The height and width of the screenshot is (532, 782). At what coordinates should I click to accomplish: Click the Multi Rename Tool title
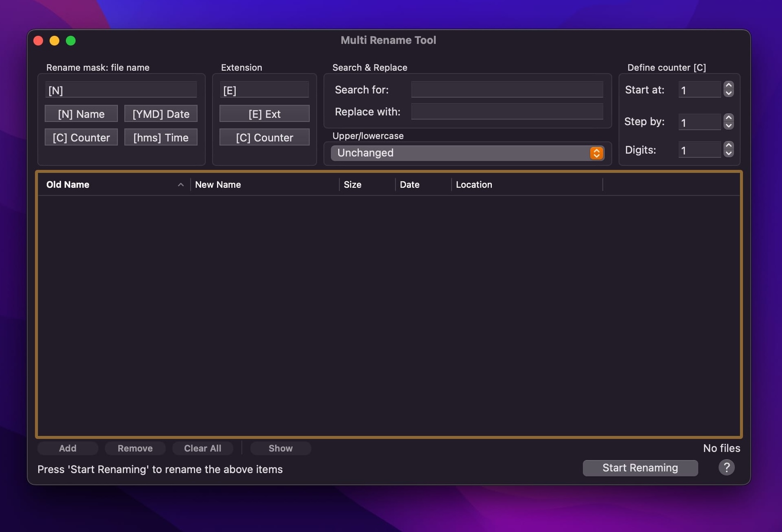tap(388, 40)
